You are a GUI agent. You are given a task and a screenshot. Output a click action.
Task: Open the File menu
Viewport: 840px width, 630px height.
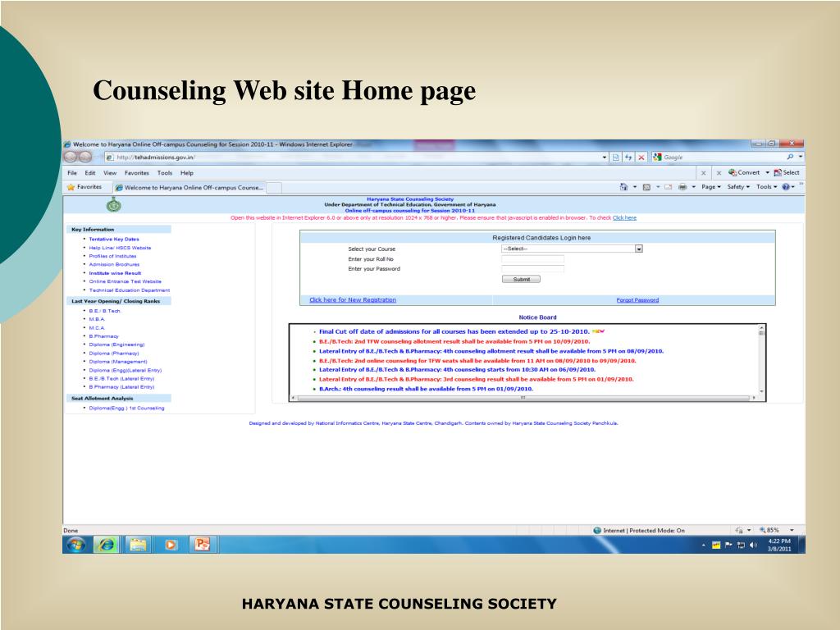pos(72,173)
